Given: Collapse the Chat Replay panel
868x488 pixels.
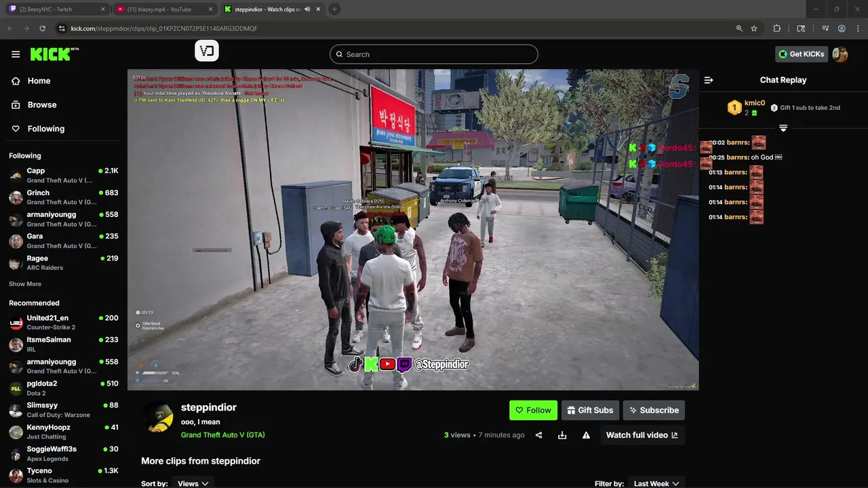Looking at the screenshot, I should click(x=709, y=80).
